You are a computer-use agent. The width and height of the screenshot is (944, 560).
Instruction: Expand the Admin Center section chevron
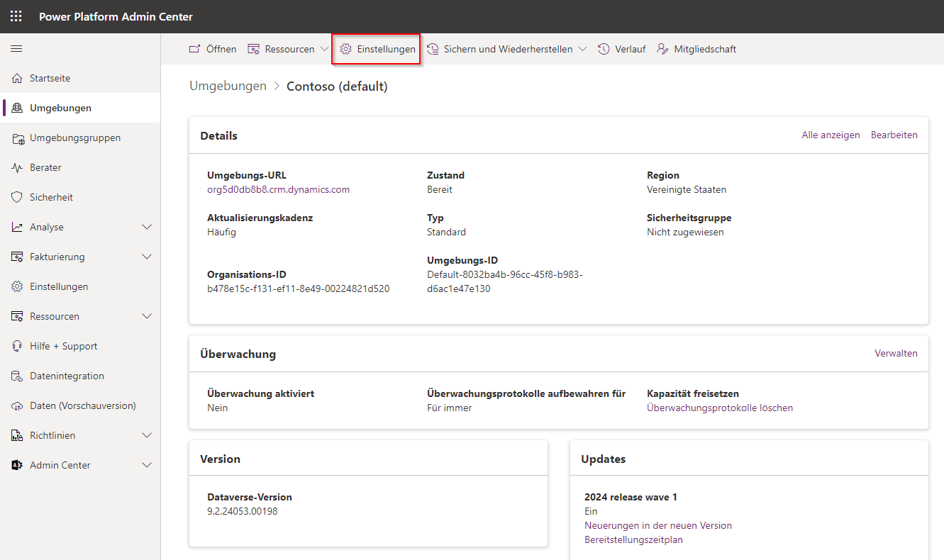click(147, 466)
